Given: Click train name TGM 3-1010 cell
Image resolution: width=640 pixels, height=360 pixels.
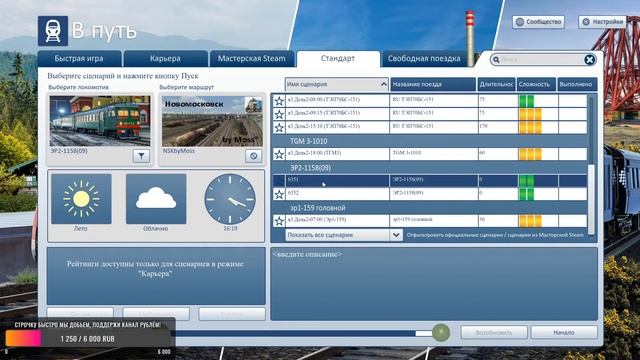Looking at the screenshot, I should point(433,154).
